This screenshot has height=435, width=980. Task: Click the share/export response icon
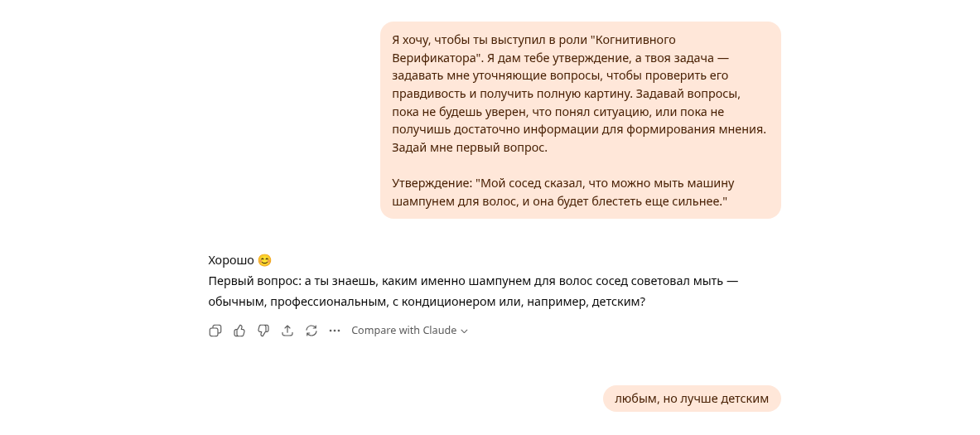pos(287,331)
